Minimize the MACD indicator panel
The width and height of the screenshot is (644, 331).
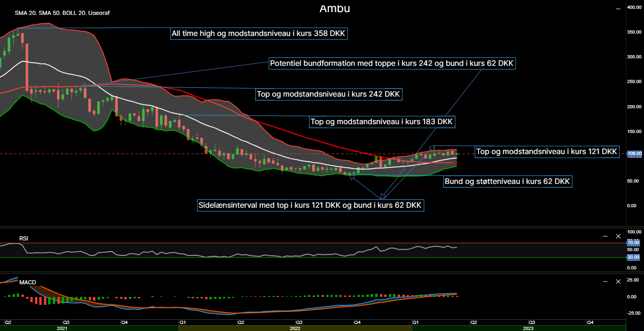point(605,282)
